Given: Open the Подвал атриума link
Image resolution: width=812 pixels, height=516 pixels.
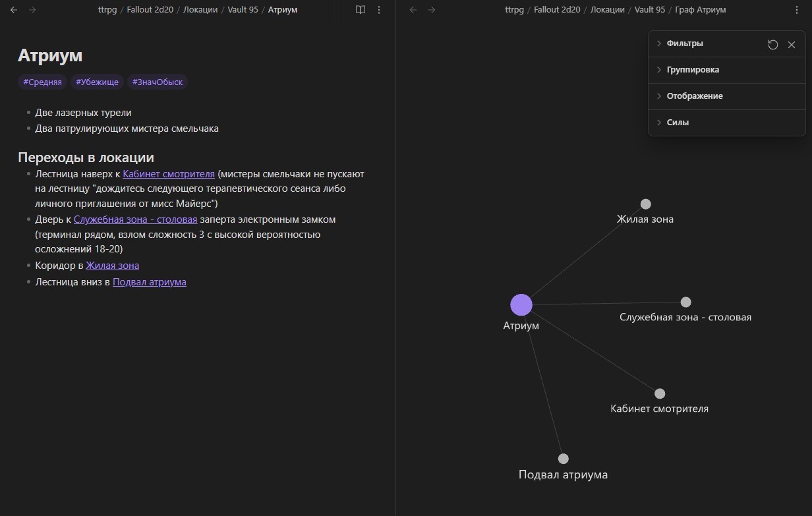Looking at the screenshot, I should 149,282.
